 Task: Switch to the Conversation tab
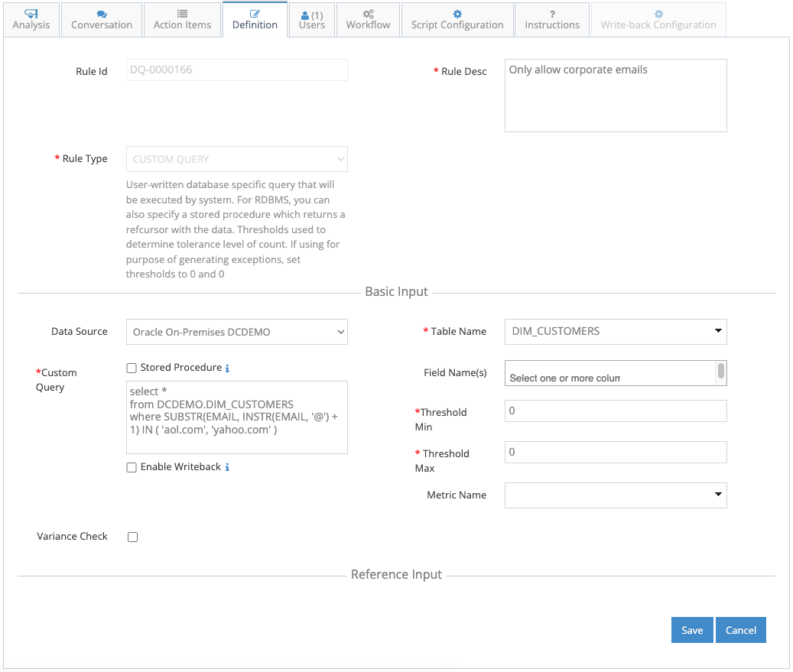coord(102,20)
